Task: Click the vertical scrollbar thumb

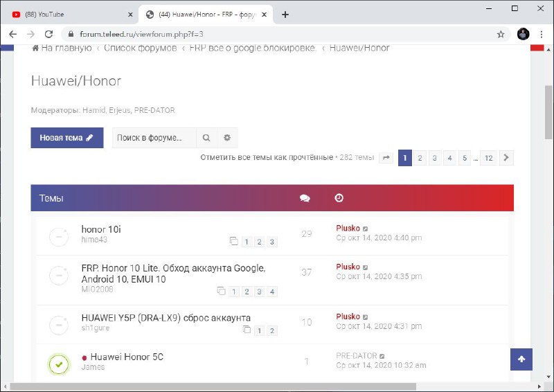Action: 548,112
